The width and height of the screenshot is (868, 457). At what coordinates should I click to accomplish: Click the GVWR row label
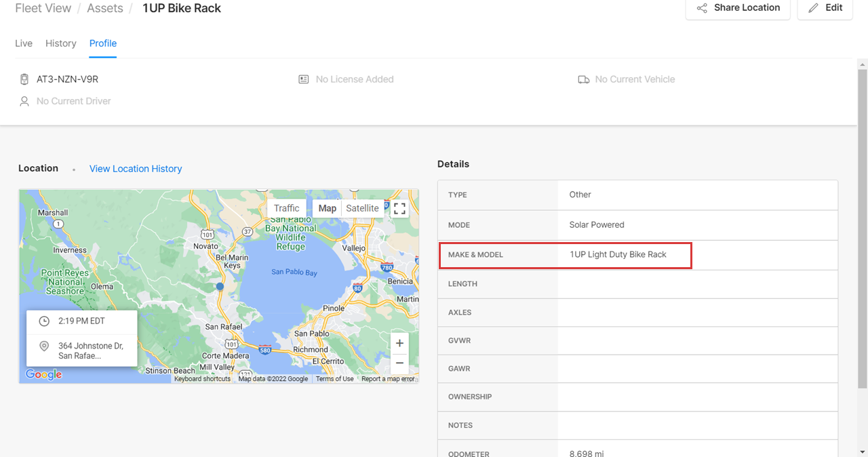[460, 341]
